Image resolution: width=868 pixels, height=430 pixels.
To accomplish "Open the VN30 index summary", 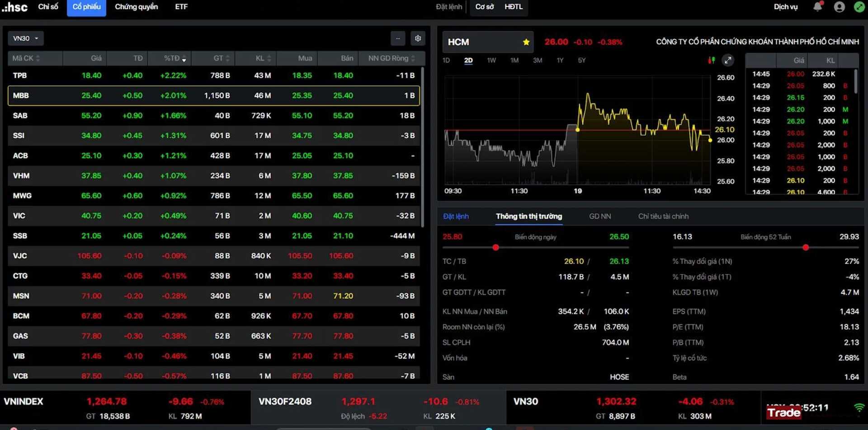I will [633, 408].
